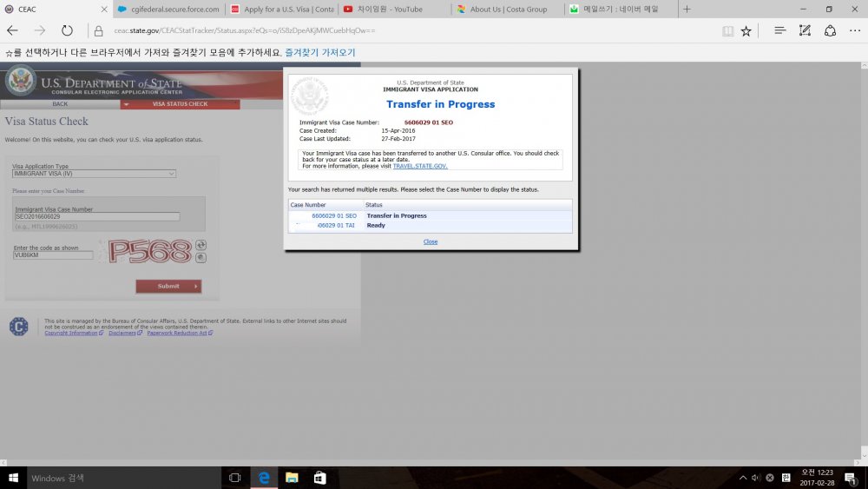
Task: Open the TRAVEL.STATE.GOV link in dialog
Action: tap(419, 166)
